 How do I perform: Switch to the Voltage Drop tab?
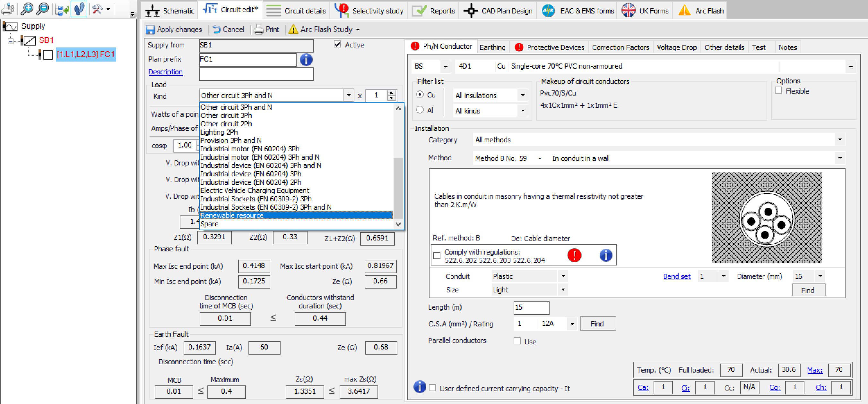(x=676, y=47)
